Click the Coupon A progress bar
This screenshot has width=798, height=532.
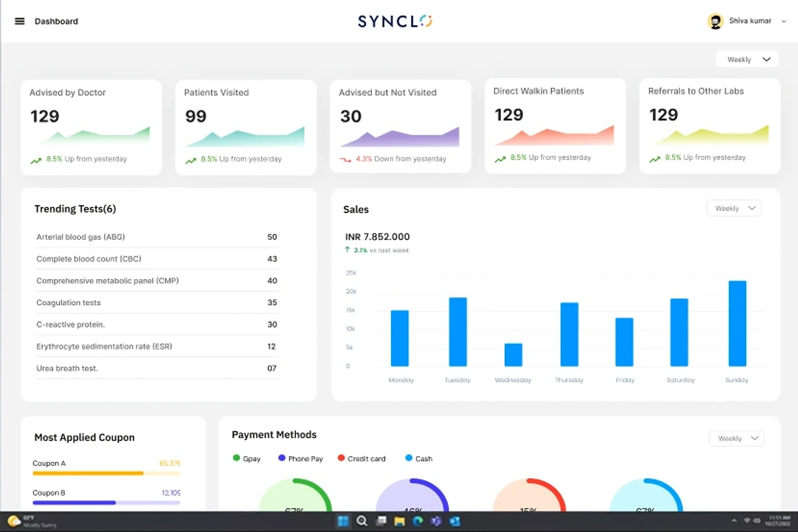click(x=106, y=473)
